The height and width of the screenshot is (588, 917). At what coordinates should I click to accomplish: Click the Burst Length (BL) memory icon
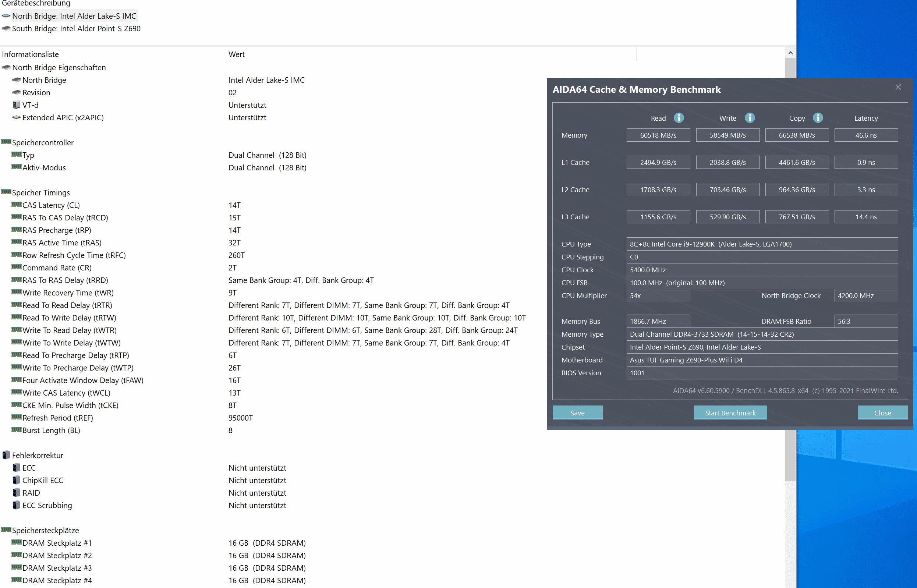[x=17, y=430]
